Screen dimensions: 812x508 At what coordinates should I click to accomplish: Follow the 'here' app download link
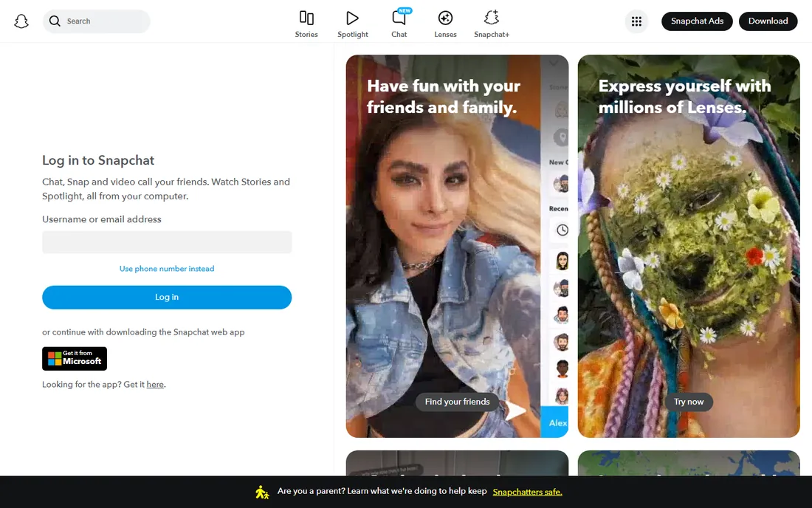(155, 385)
